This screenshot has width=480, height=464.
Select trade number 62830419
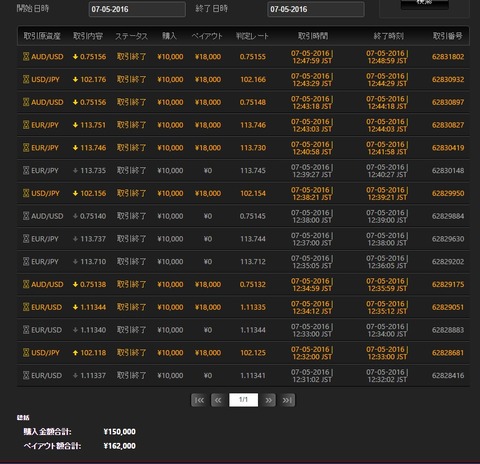click(x=448, y=148)
